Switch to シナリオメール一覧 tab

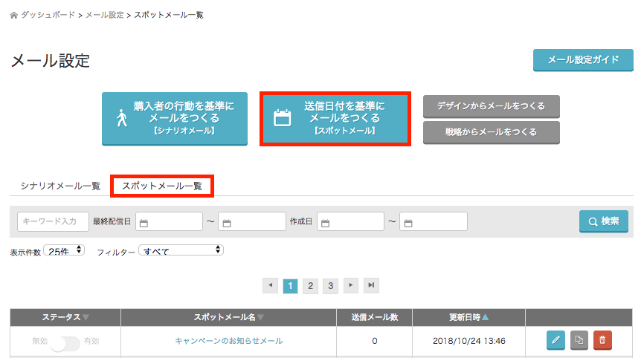(x=60, y=186)
